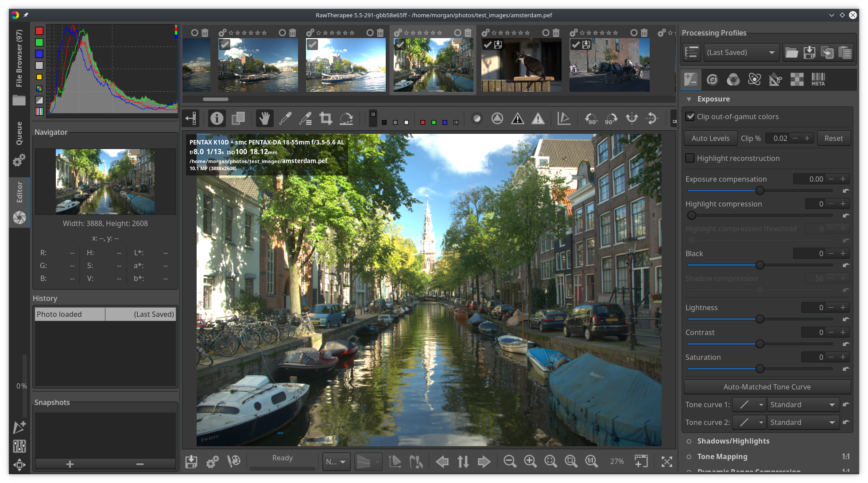
Task: Toggle the image info overlay icon
Action: (x=217, y=118)
